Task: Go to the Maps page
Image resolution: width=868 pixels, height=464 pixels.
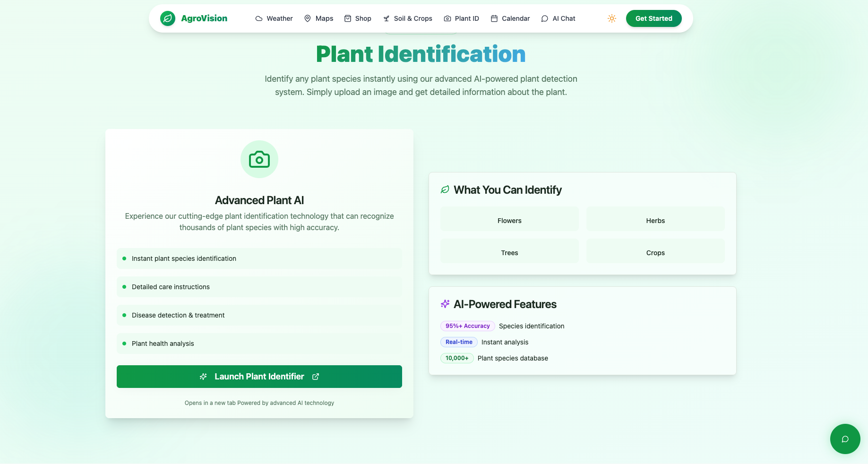Action: point(318,18)
